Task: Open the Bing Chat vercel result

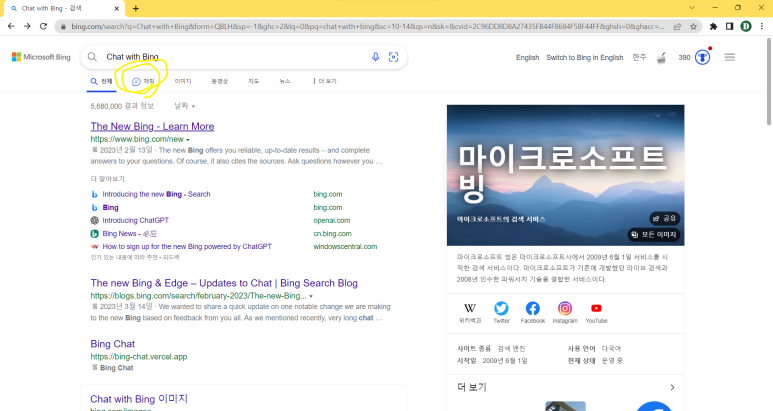Action: 112,344
